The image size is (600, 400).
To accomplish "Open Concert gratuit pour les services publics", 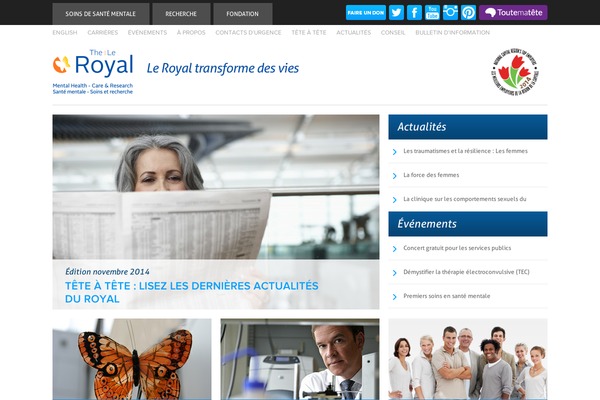I will [457, 248].
